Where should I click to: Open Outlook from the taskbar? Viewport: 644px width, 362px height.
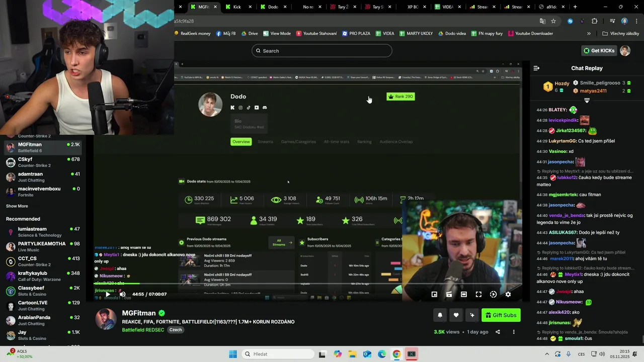click(367, 354)
